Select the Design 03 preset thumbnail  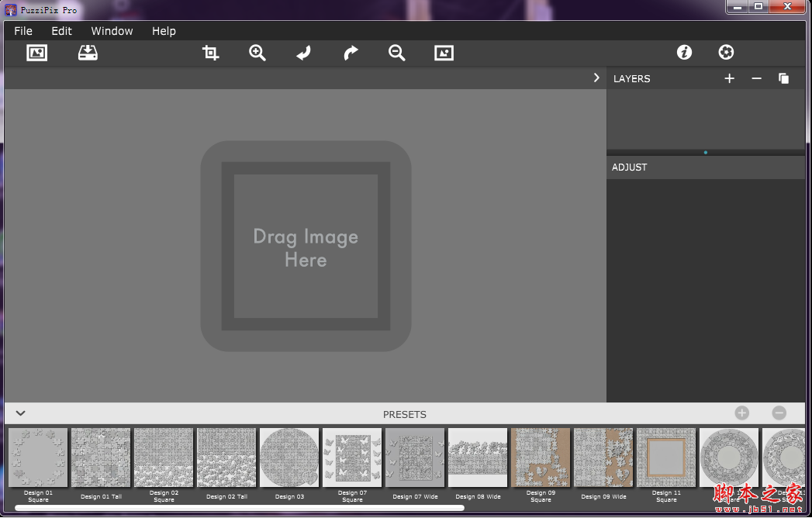tap(289, 458)
